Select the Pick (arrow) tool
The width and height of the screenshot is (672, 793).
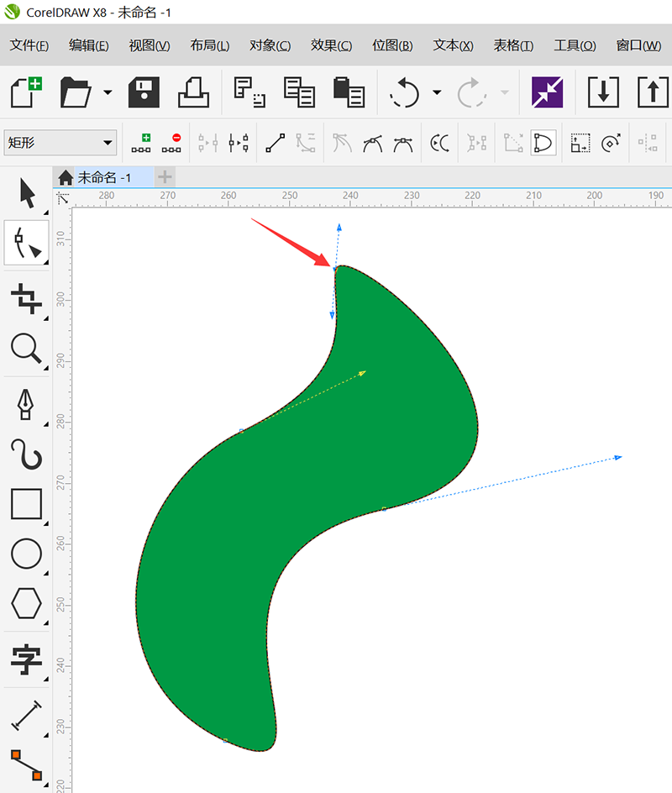click(27, 193)
